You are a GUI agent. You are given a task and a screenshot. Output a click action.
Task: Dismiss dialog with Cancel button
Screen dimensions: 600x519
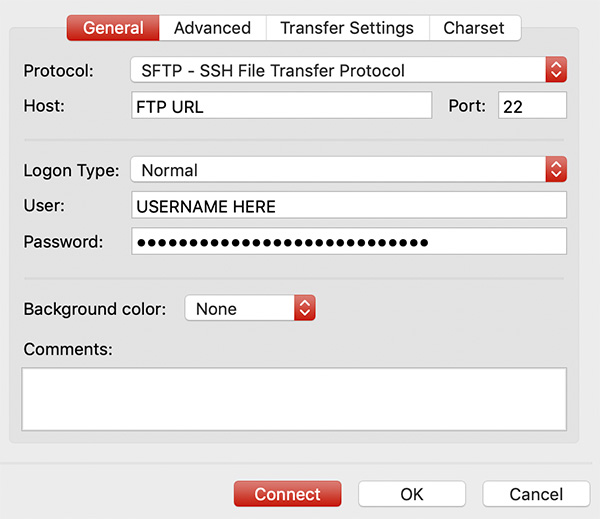[536, 494]
